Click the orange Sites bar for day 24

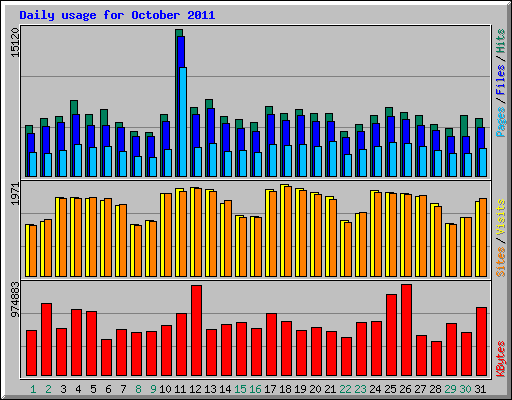click(x=378, y=234)
